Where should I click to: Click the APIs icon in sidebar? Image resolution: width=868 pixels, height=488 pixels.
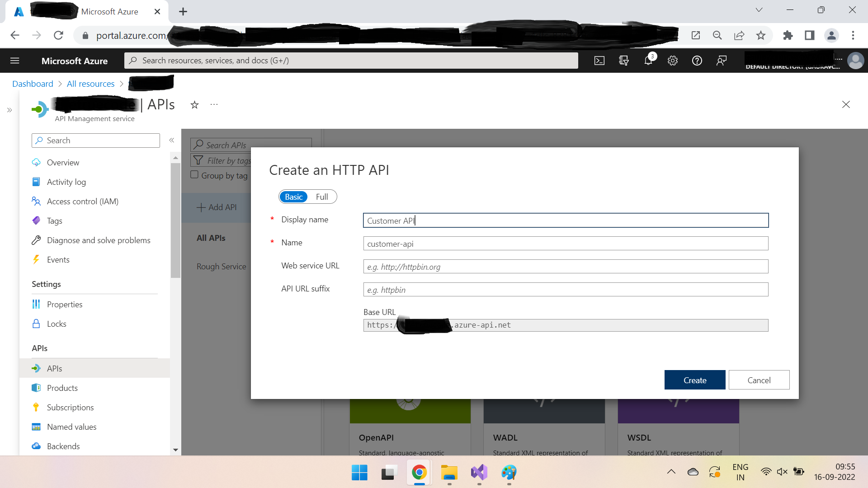click(x=37, y=368)
